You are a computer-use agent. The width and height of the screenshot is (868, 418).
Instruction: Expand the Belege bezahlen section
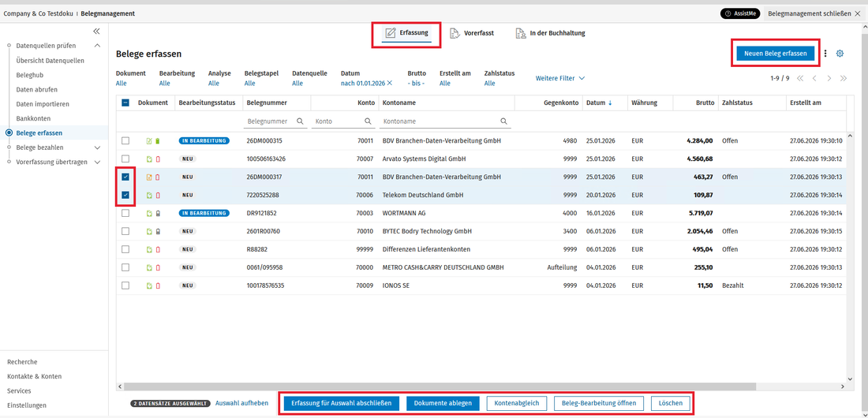(x=97, y=147)
